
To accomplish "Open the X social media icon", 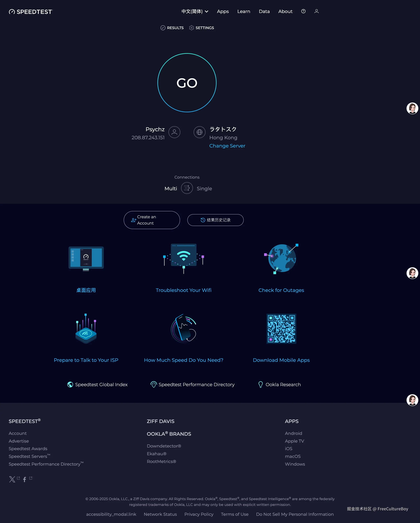I will 12,479.
